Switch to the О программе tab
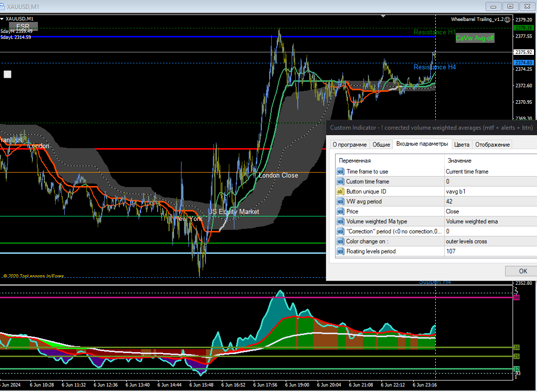Screen dimensions: 537x392 pos(350,145)
